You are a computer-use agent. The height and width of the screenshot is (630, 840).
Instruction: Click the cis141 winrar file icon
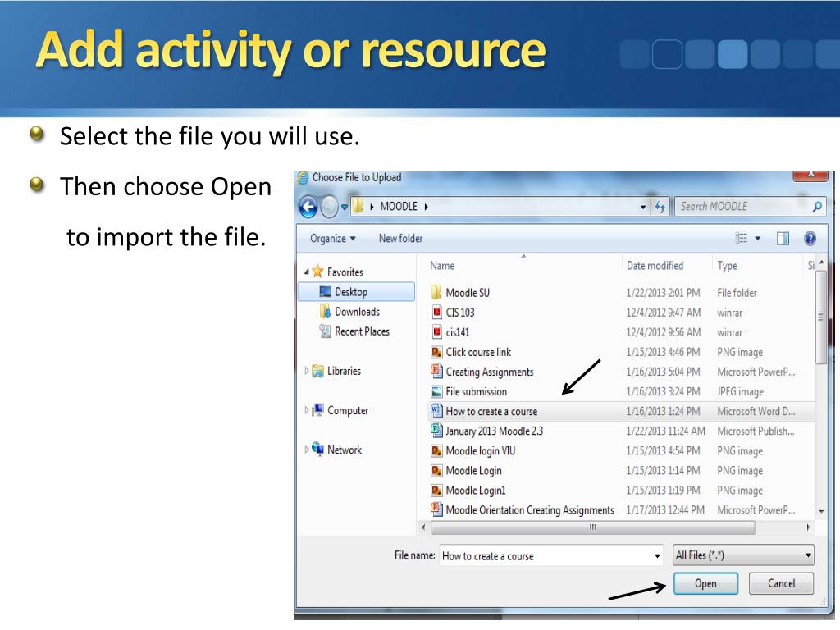pyautogui.click(x=436, y=332)
